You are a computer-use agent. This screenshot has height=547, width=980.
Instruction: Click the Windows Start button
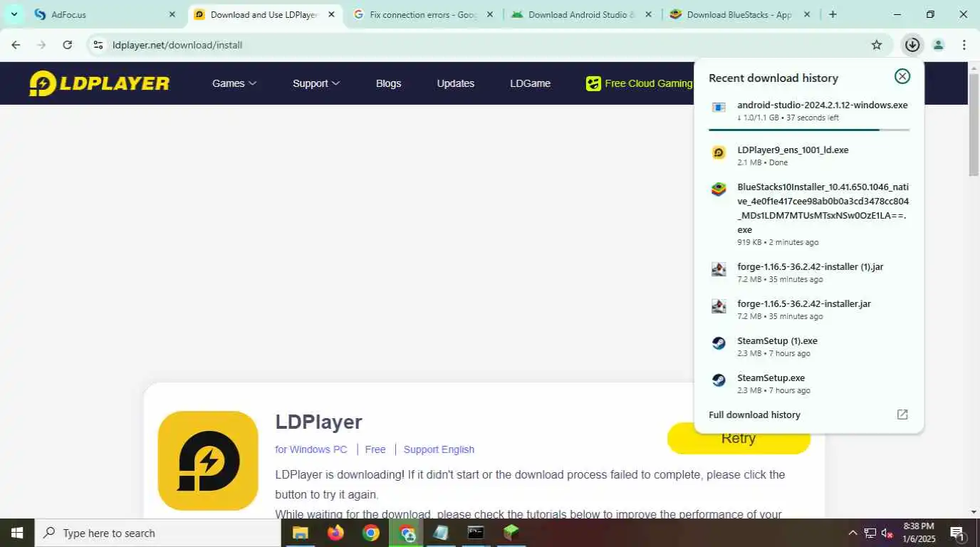click(16, 533)
